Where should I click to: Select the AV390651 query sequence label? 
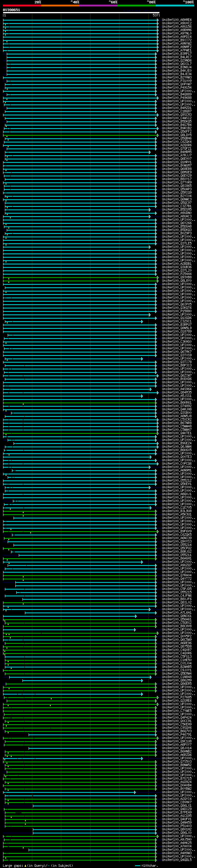pos(11,10)
